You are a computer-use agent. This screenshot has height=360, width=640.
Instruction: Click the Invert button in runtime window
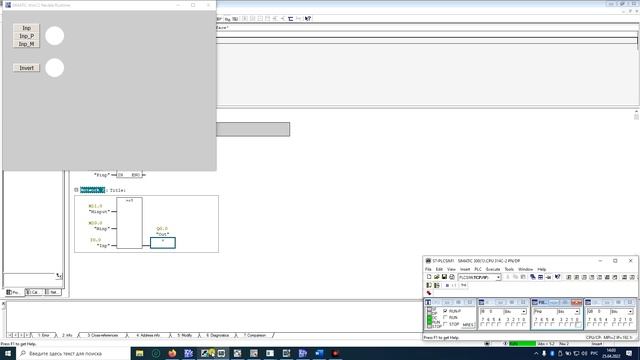click(x=26, y=68)
